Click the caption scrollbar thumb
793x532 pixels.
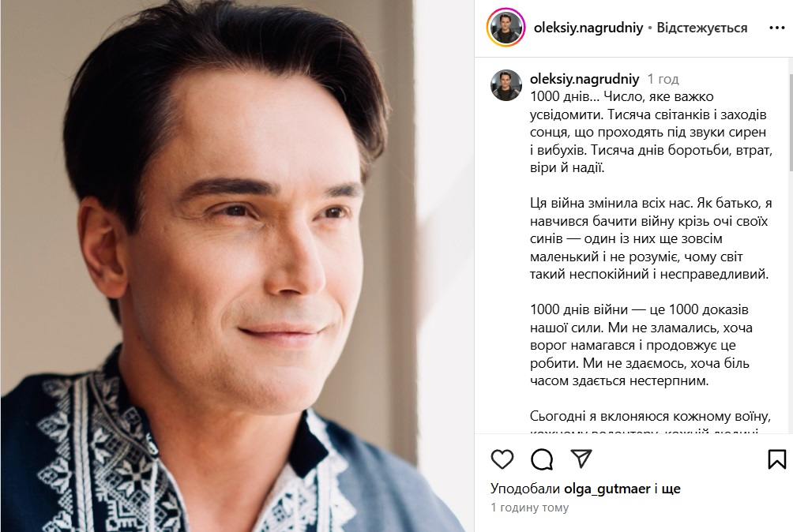[791, 122]
